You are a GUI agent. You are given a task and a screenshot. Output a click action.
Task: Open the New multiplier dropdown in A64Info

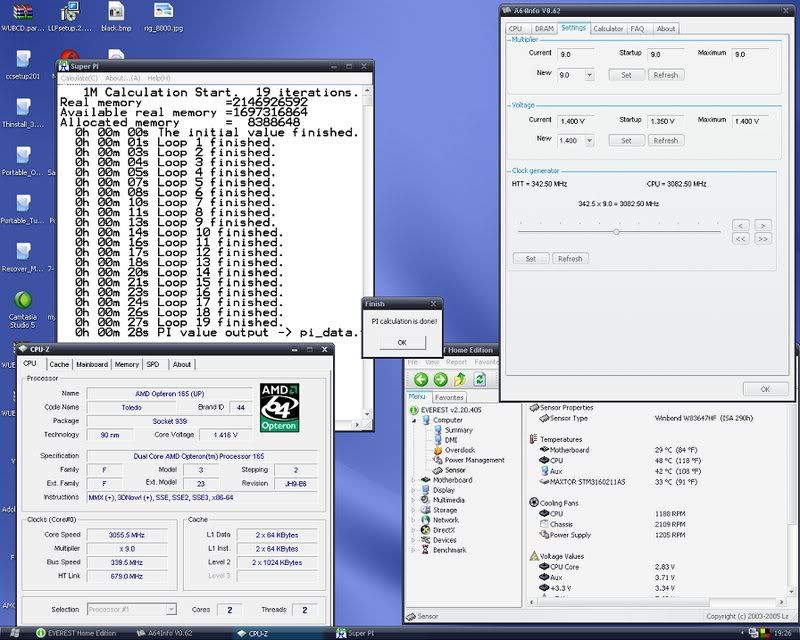(x=589, y=75)
